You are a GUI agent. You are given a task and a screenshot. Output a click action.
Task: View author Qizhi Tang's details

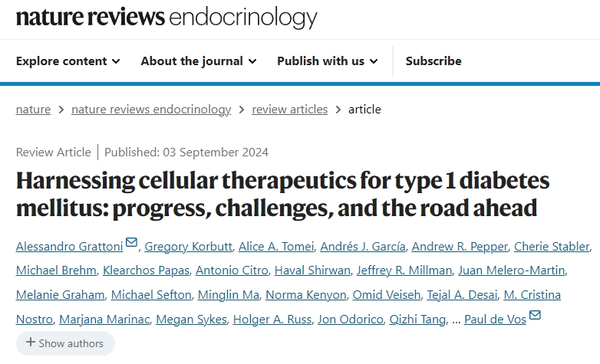[x=417, y=320]
